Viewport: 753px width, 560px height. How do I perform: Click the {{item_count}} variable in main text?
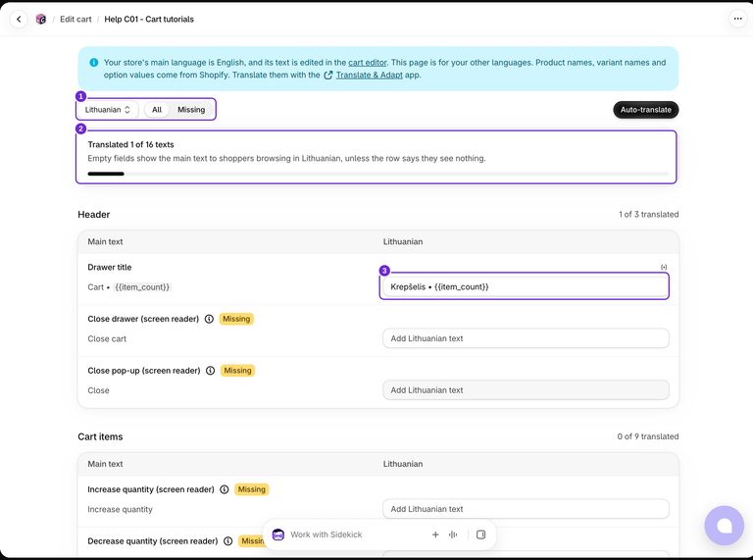pos(142,287)
